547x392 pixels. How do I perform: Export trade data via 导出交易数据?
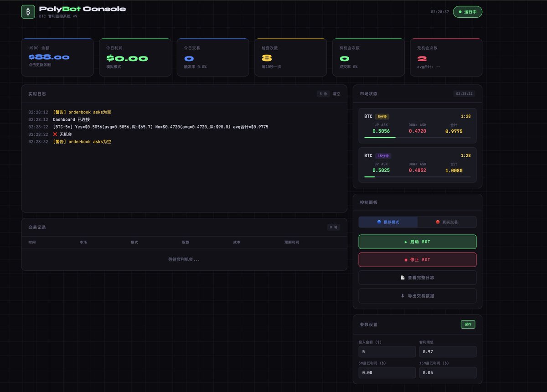tap(418, 296)
